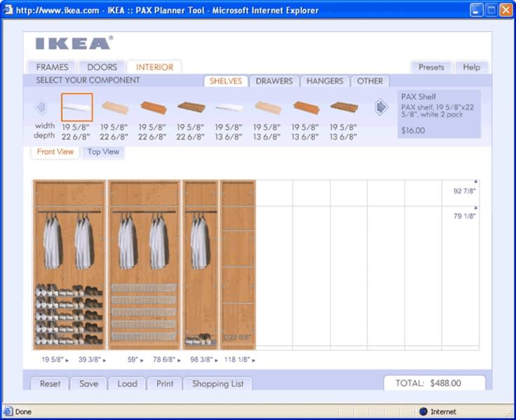
Task: Switch to the HANGERS sub-tab
Action: (x=325, y=81)
